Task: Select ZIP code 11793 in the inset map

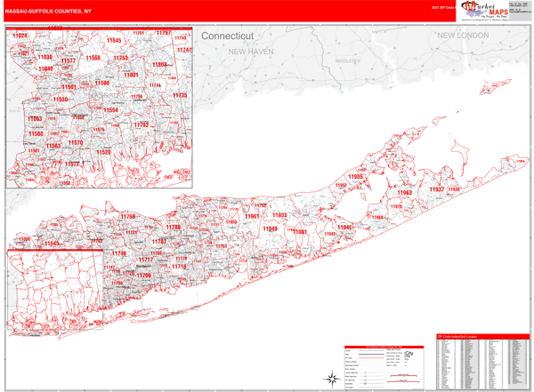Action: (x=141, y=125)
